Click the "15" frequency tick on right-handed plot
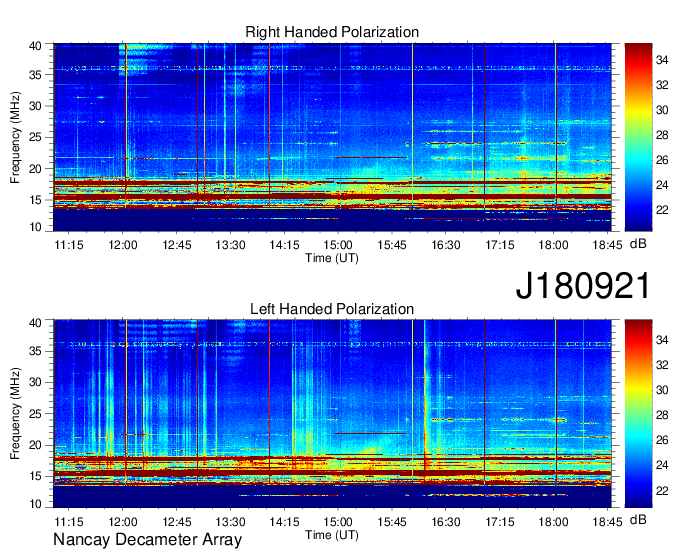The image size is (680, 552). click(x=35, y=200)
